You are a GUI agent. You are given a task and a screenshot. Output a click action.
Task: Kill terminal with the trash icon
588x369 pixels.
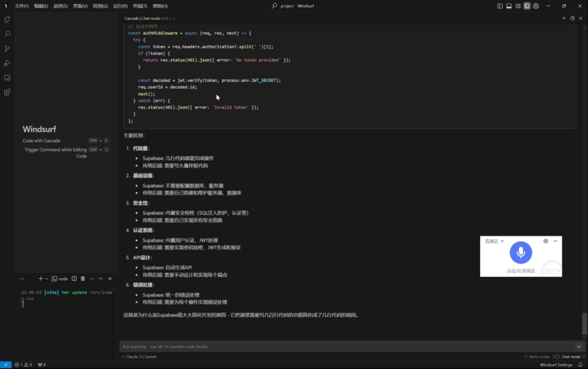click(83, 279)
